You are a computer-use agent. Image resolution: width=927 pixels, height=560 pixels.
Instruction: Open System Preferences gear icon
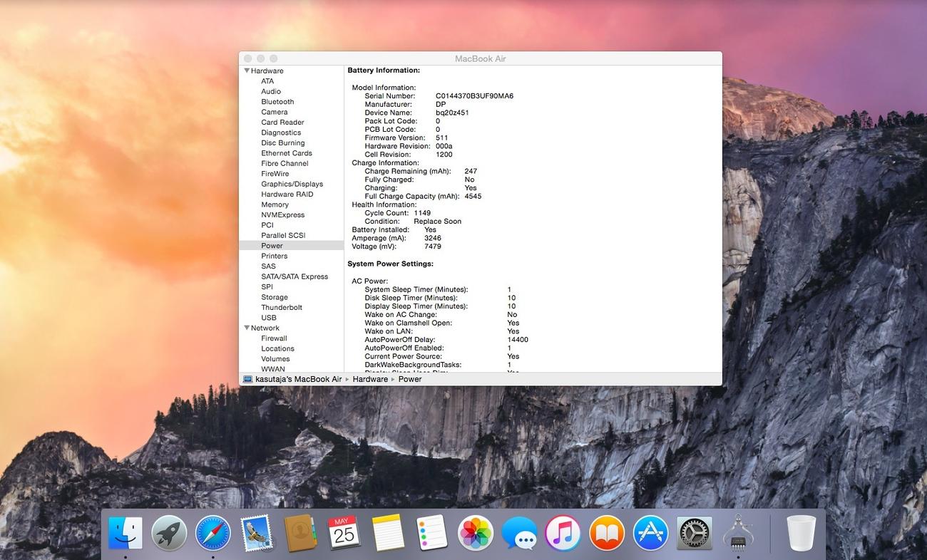pyautogui.click(x=694, y=533)
